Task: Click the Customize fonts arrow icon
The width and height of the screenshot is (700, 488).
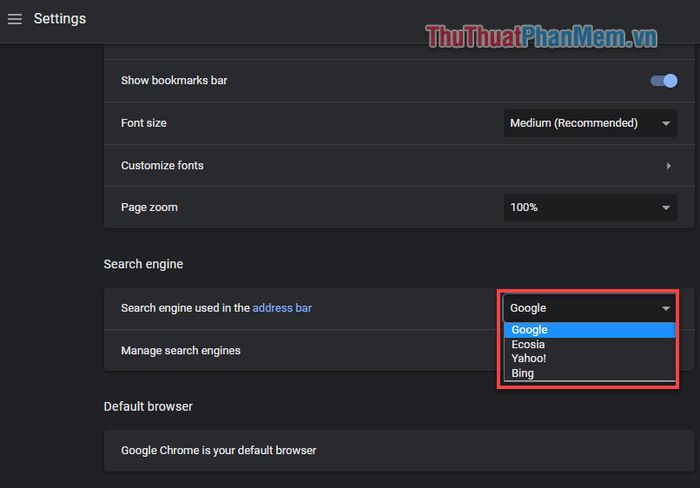Action: tap(668, 165)
